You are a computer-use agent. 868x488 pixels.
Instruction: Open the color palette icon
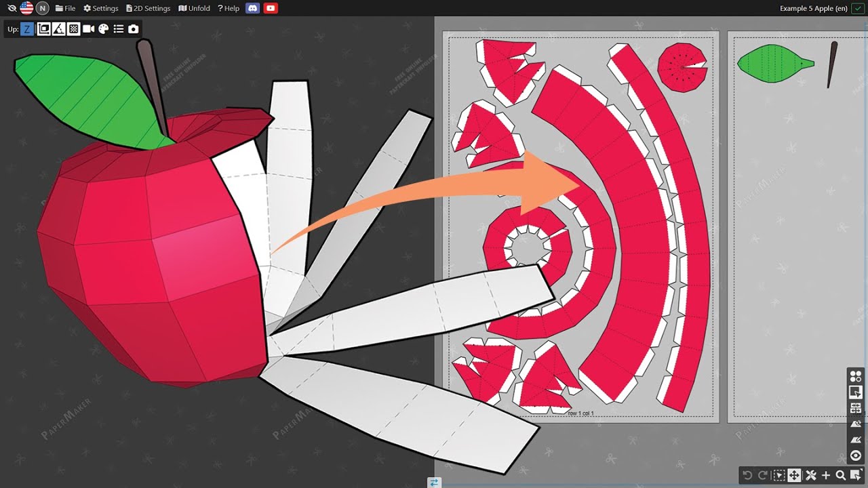point(103,29)
